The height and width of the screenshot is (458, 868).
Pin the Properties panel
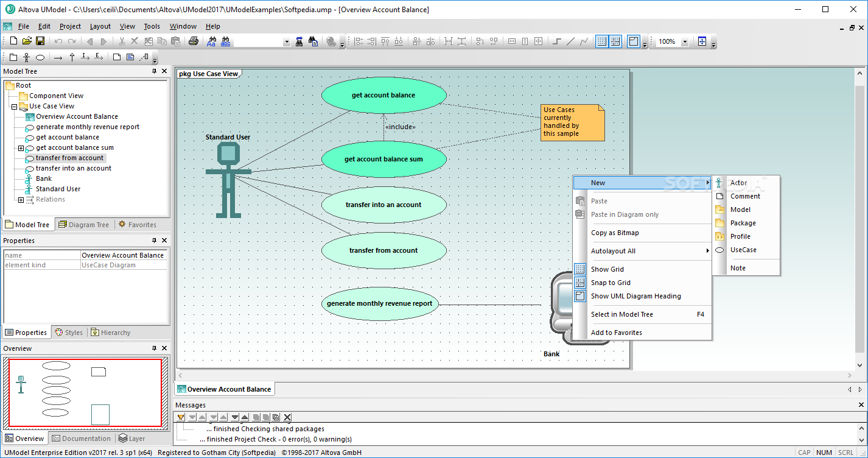154,241
